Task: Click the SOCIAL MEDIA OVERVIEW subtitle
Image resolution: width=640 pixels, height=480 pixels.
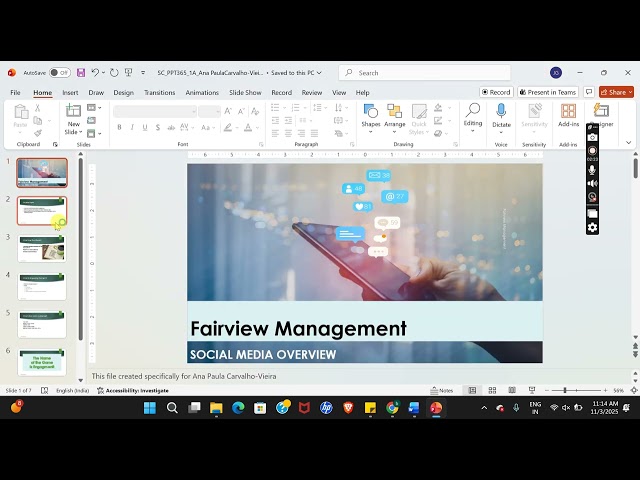Action: pyautogui.click(x=263, y=354)
